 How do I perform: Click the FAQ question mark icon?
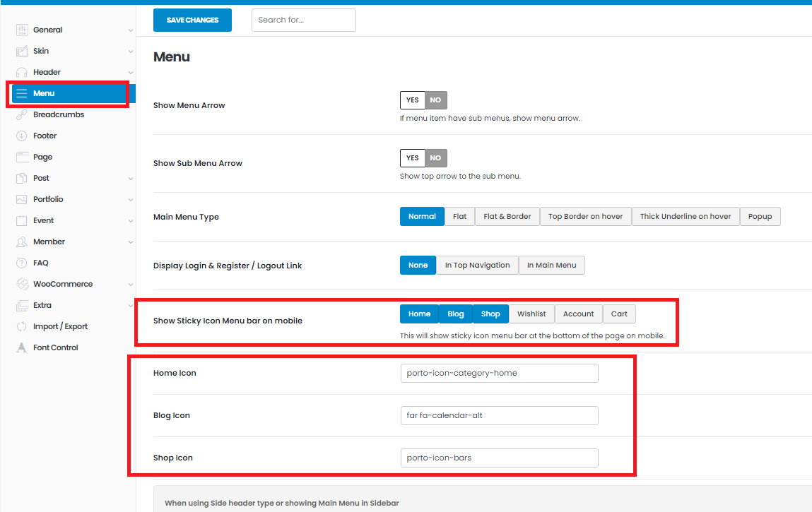coord(22,263)
